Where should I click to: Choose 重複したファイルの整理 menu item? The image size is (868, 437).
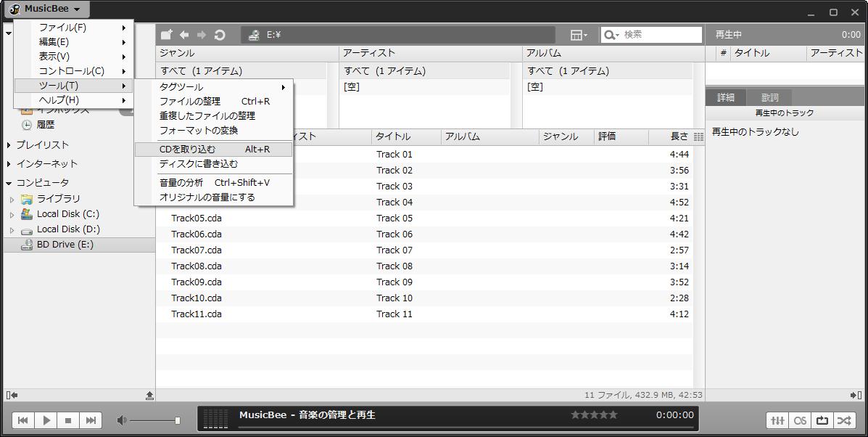pos(214,115)
